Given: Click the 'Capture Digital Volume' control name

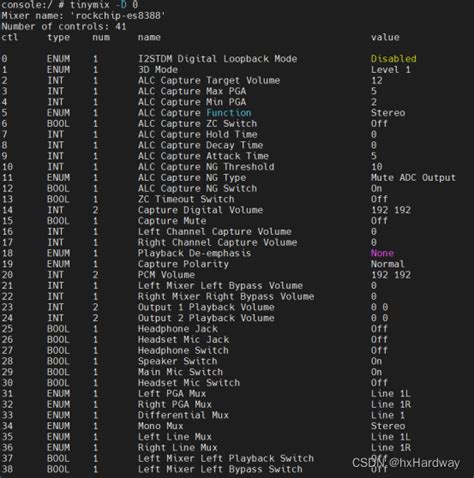Looking at the screenshot, I should click(x=200, y=210).
